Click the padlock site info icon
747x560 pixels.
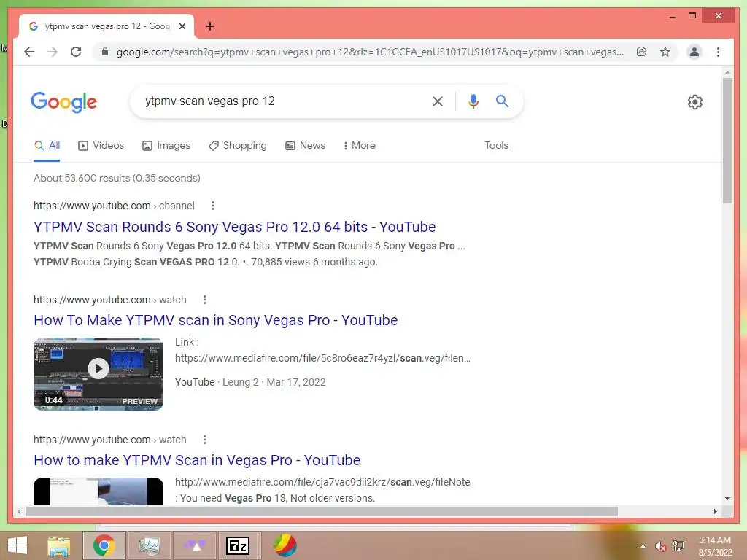105,52
